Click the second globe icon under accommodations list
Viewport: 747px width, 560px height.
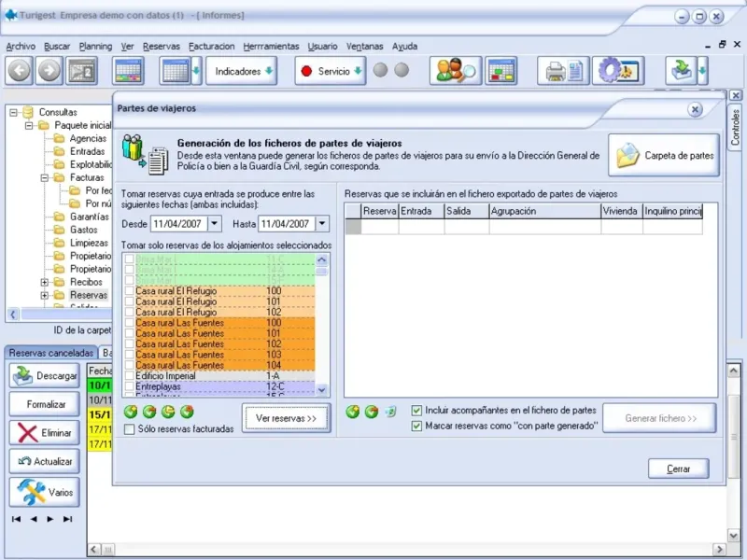(149, 412)
